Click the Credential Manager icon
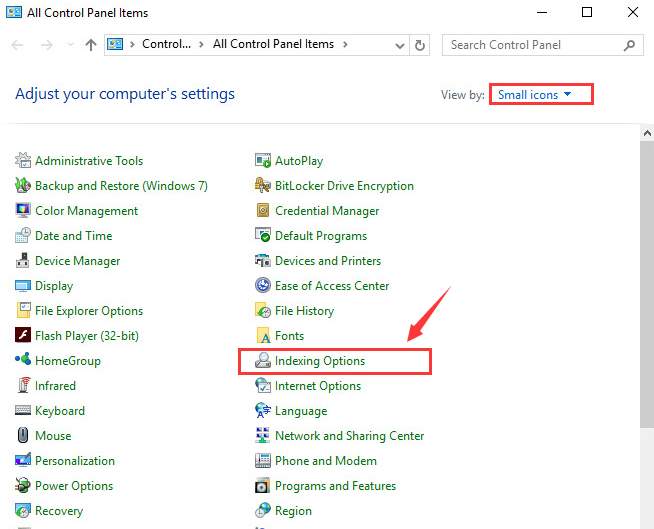This screenshot has width=654, height=529. pyautogui.click(x=263, y=211)
